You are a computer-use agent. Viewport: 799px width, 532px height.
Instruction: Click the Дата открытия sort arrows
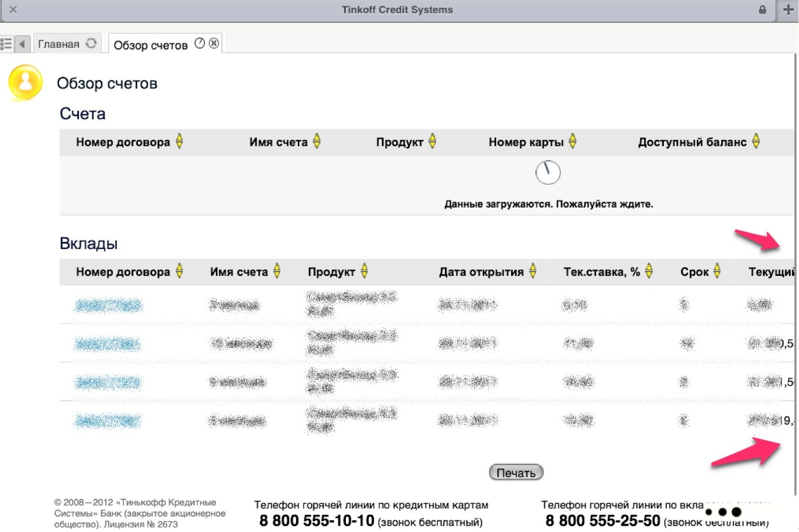[x=533, y=271]
